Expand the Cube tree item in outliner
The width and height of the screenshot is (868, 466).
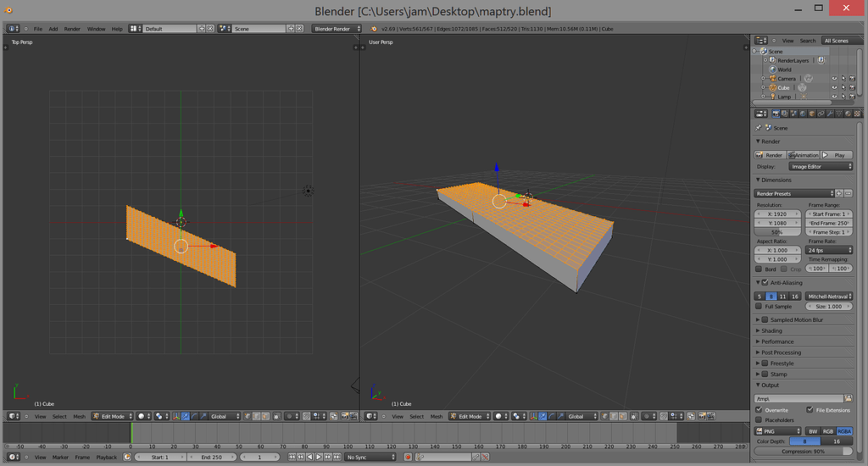pos(764,87)
